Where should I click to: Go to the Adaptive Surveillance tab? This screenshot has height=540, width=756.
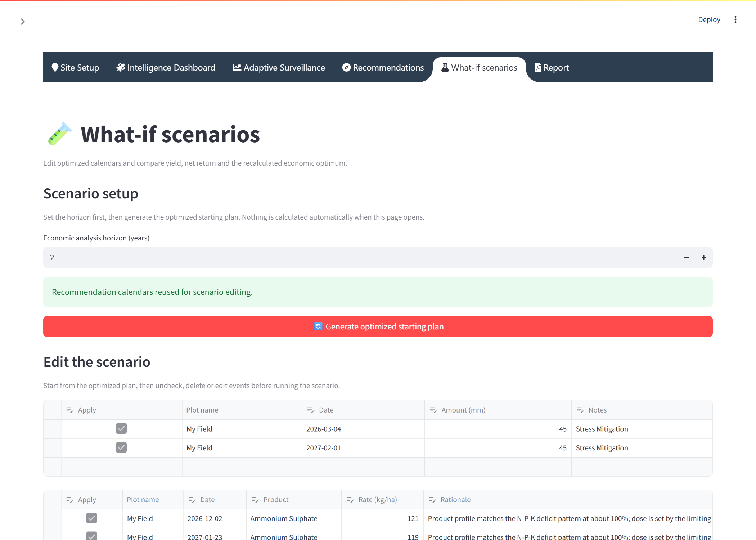(279, 67)
